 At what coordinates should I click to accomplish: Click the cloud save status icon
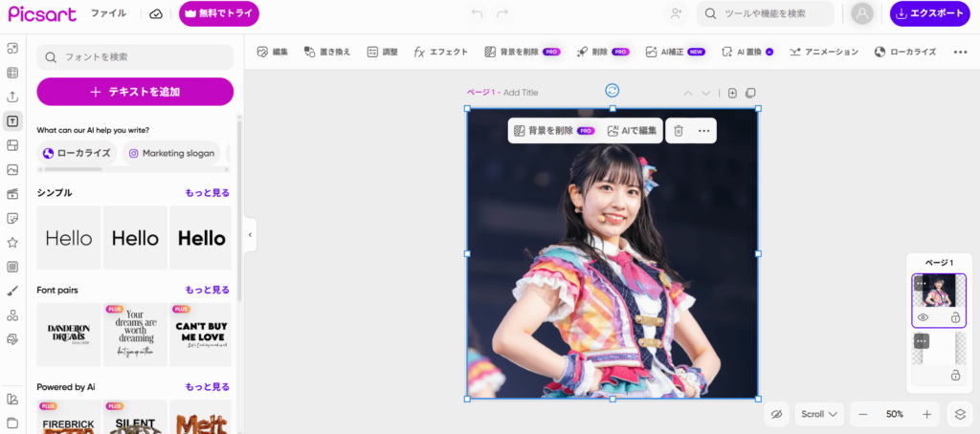click(x=156, y=13)
